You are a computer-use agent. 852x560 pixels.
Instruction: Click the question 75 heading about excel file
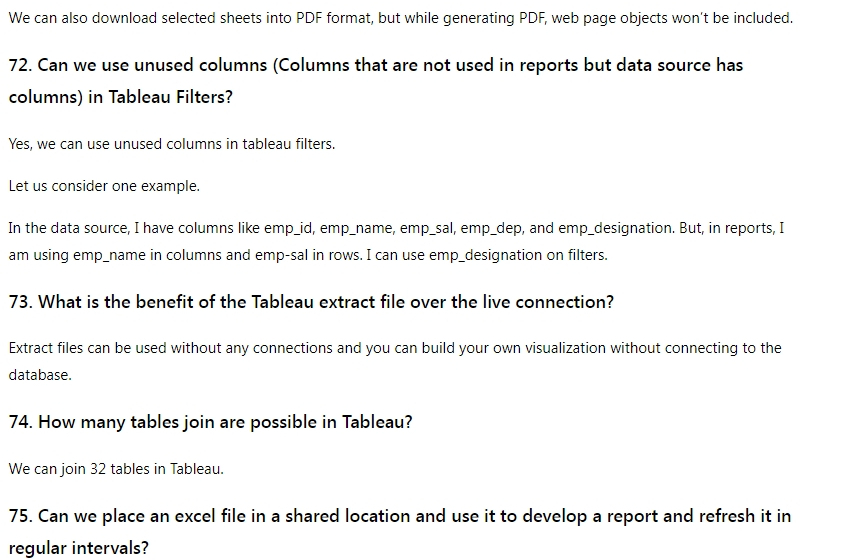[399, 532]
